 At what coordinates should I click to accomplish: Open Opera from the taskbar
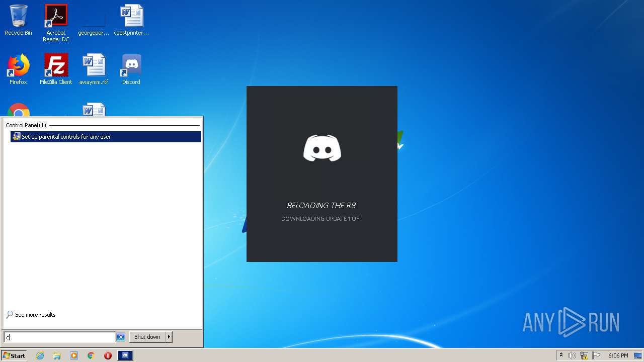[x=108, y=355]
